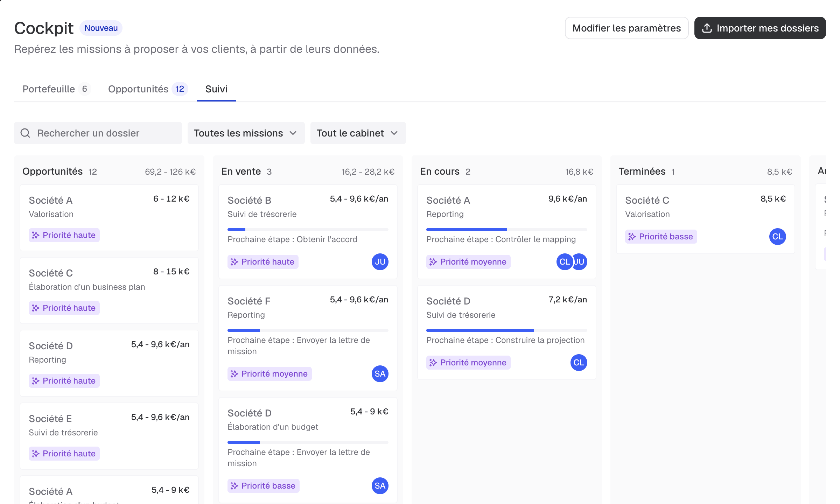This screenshot has height=504, width=840.
Task: Click the Société A Reporting progress bar in En cours
Action: pos(507,230)
